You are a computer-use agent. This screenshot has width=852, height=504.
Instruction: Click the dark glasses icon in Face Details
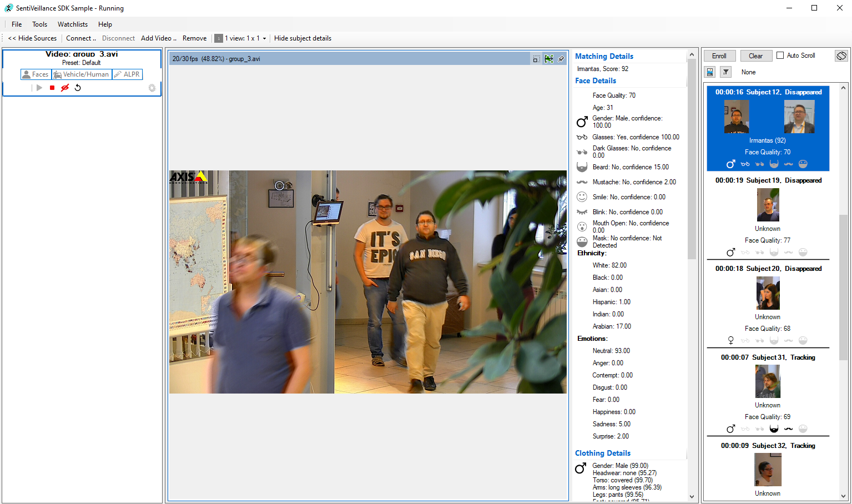point(582,152)
